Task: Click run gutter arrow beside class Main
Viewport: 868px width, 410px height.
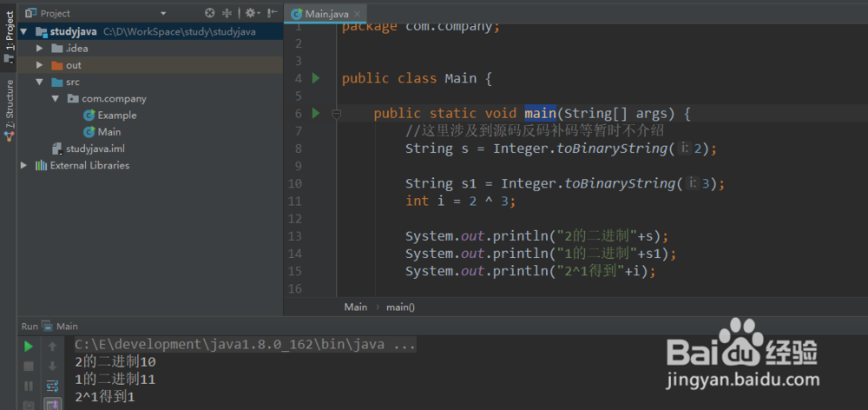Action: click(x=316, y=78)
